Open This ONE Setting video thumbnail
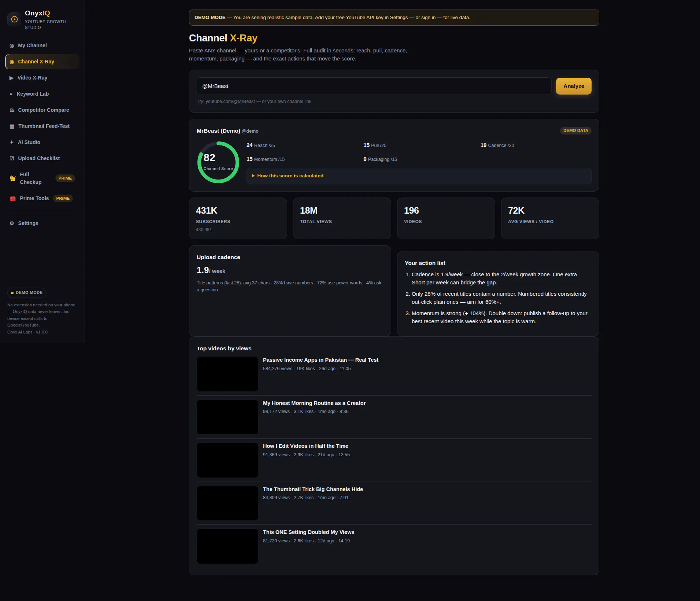Viewport: 700px width, 601px height. click(x=227, y=546)
